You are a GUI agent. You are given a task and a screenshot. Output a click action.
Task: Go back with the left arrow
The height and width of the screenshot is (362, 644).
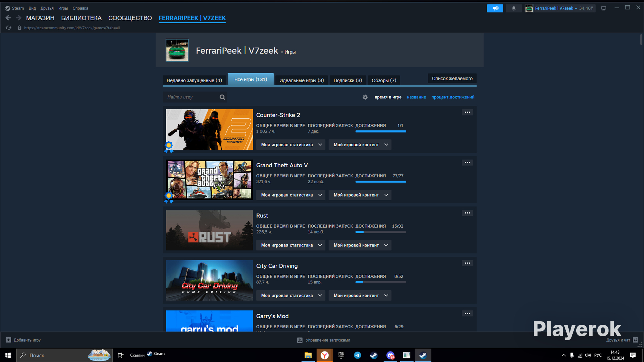pyautogui.click(x=8, y=18)
